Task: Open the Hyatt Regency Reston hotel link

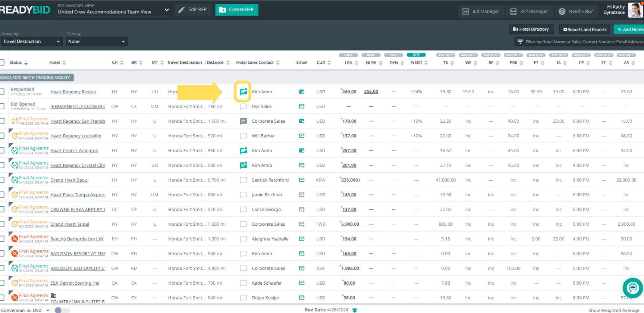Action: [73, 92]
